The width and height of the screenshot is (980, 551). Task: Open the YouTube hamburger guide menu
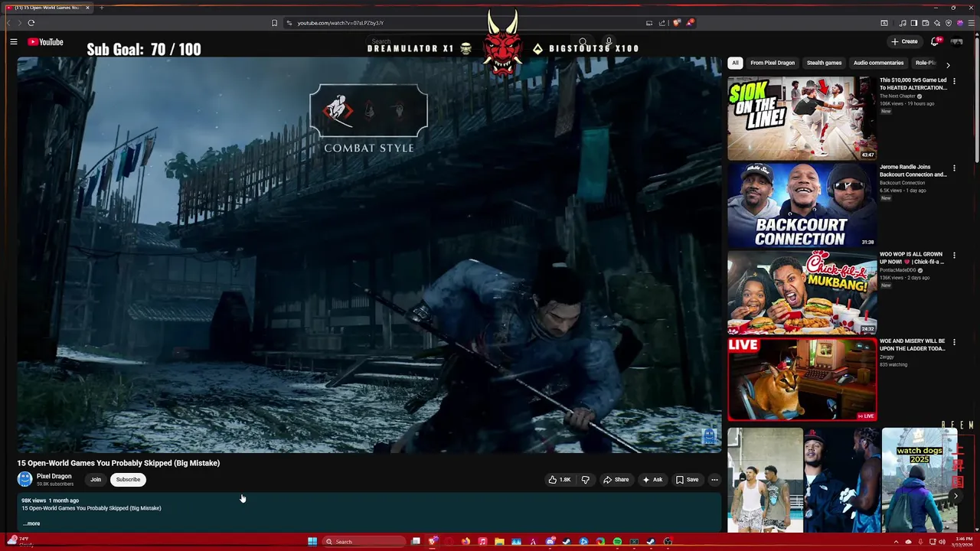[14, 42]
